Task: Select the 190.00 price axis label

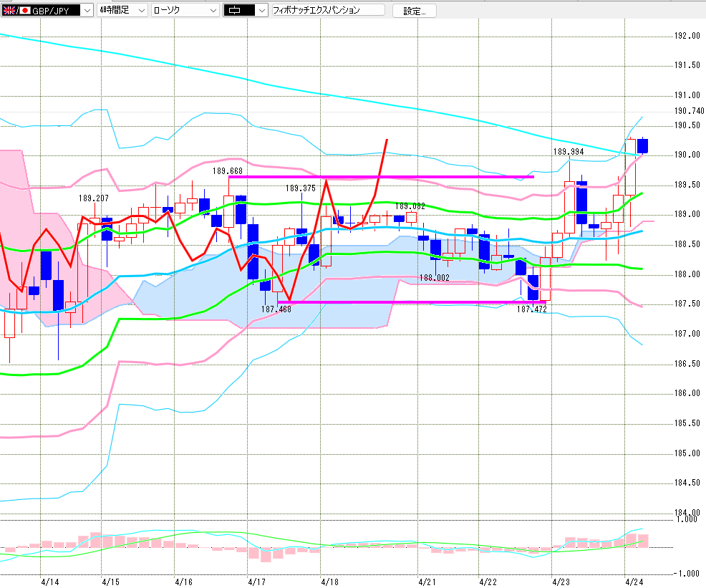Action: (x=687, y=155)
